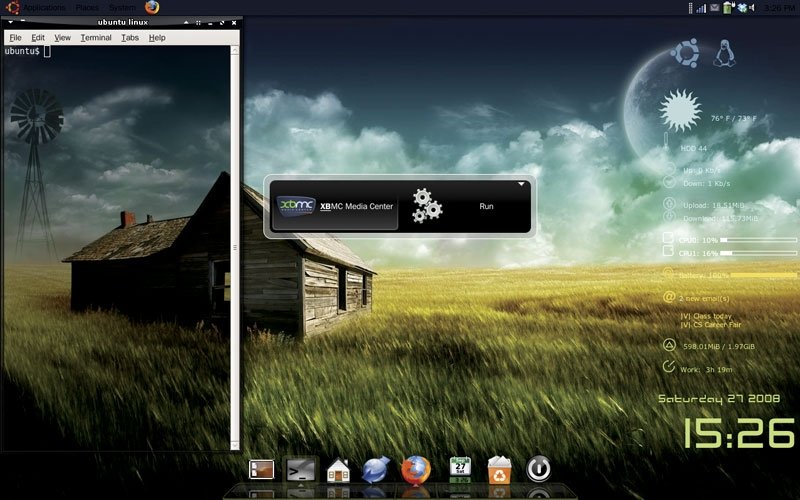800x500 pixels.
Task: Open the terminal from the dock
Action: (300, 470)
